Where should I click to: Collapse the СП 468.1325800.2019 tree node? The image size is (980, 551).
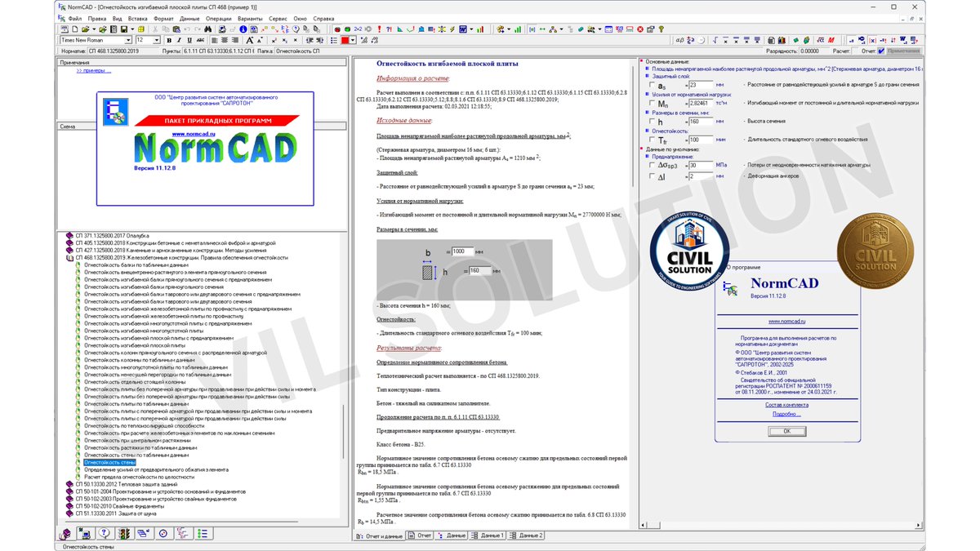pyautogui.click(x=69, y=258)
